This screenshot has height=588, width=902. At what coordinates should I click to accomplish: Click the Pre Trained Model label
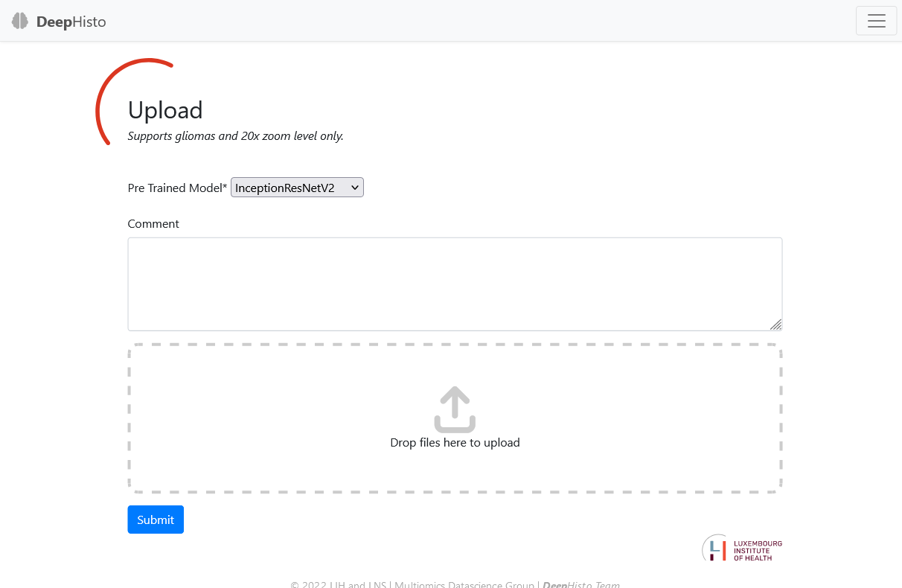click(177, 188)
